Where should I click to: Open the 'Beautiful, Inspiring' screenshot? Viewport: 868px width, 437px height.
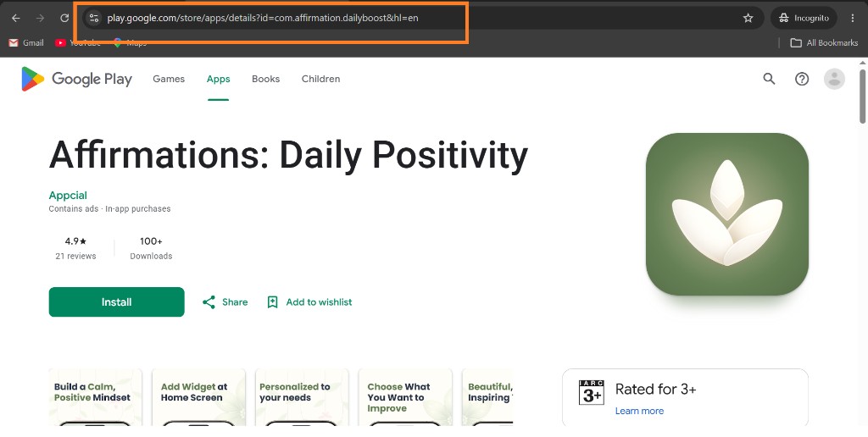487,397
